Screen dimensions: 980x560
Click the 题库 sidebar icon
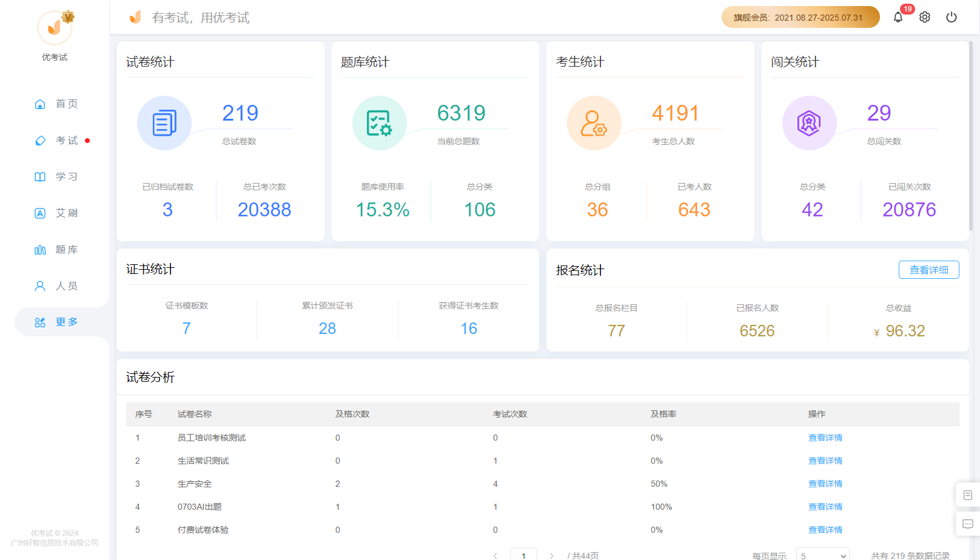tap(40, 250)
